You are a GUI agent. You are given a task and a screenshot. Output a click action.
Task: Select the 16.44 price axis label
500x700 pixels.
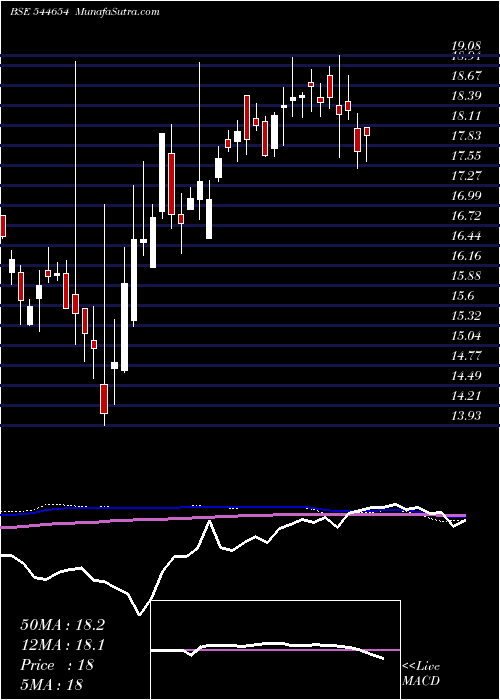click(466, 236)
